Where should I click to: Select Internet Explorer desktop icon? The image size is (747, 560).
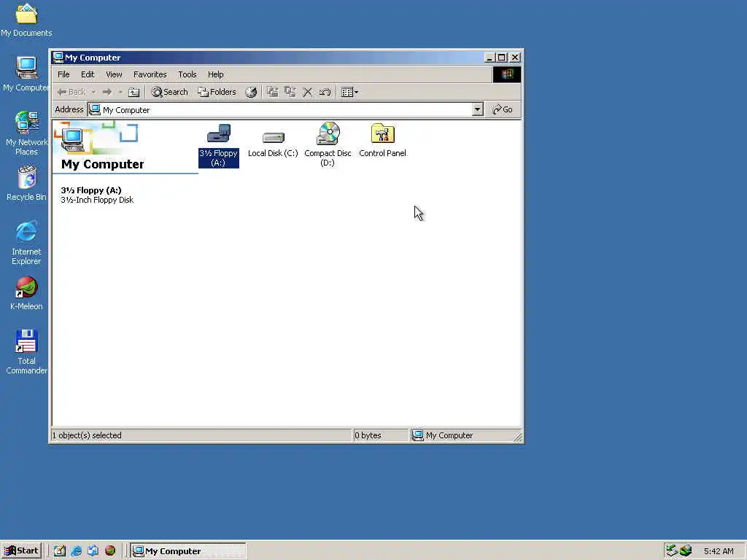tap(26, 243)
